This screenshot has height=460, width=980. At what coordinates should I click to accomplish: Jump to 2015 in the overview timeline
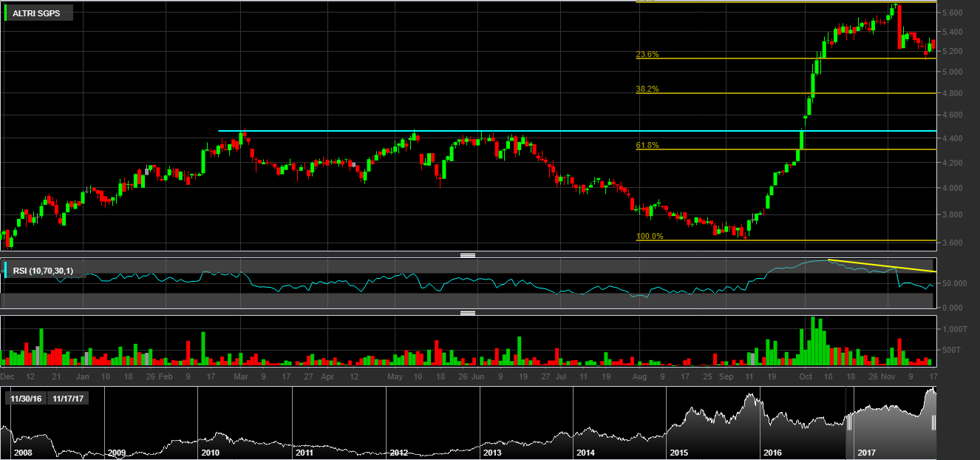679,451
